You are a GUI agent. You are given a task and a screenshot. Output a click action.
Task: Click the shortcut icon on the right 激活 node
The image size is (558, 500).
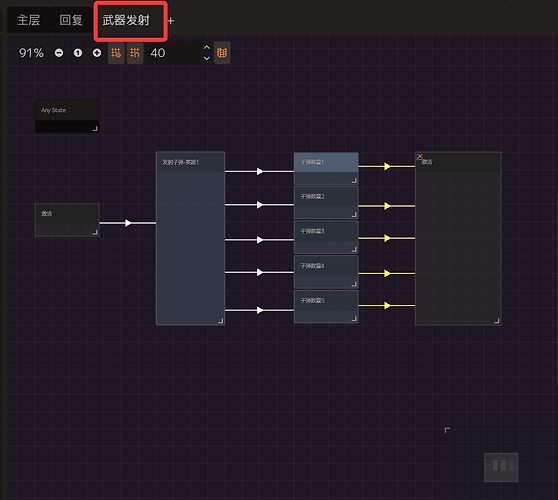tap(420, 157)
